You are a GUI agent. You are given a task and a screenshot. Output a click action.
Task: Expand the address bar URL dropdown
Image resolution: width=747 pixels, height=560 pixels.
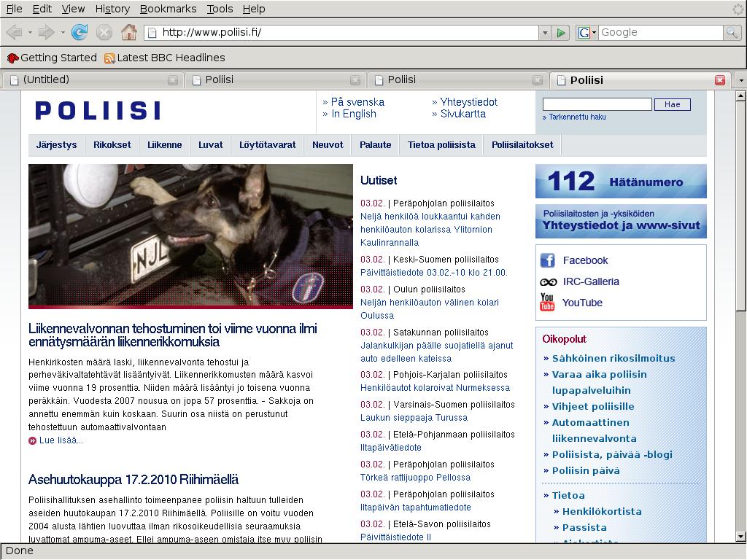coord(545,32)
